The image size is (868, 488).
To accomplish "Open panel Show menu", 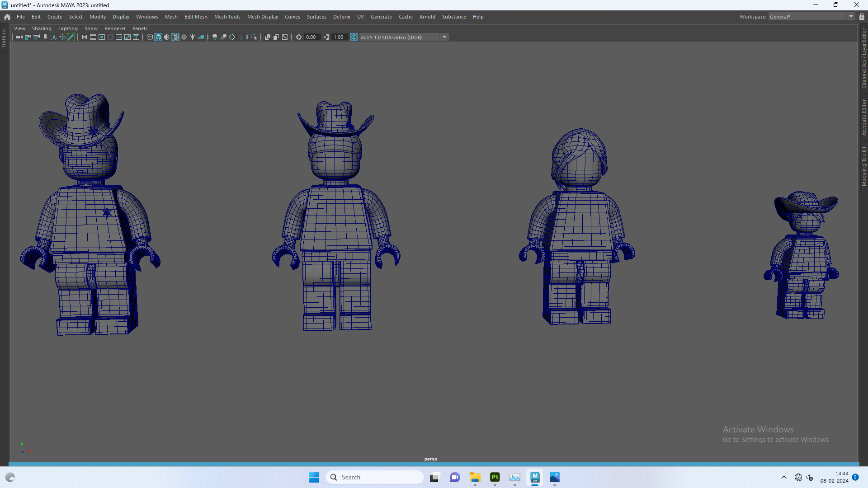I will [x=91, y=28].
